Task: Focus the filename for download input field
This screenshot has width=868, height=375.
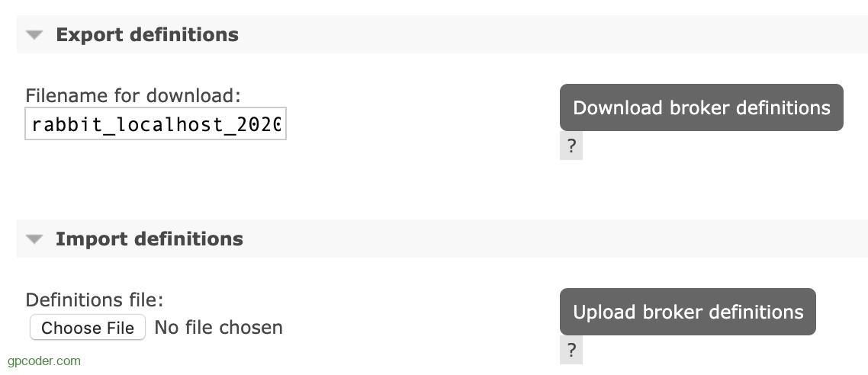Action: coord(156,123)
